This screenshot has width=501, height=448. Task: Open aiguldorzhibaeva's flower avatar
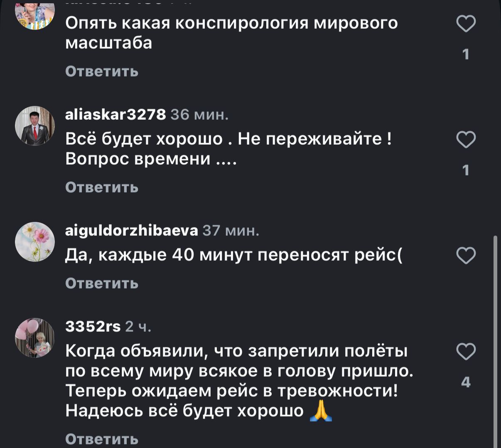tap(35, 241)
